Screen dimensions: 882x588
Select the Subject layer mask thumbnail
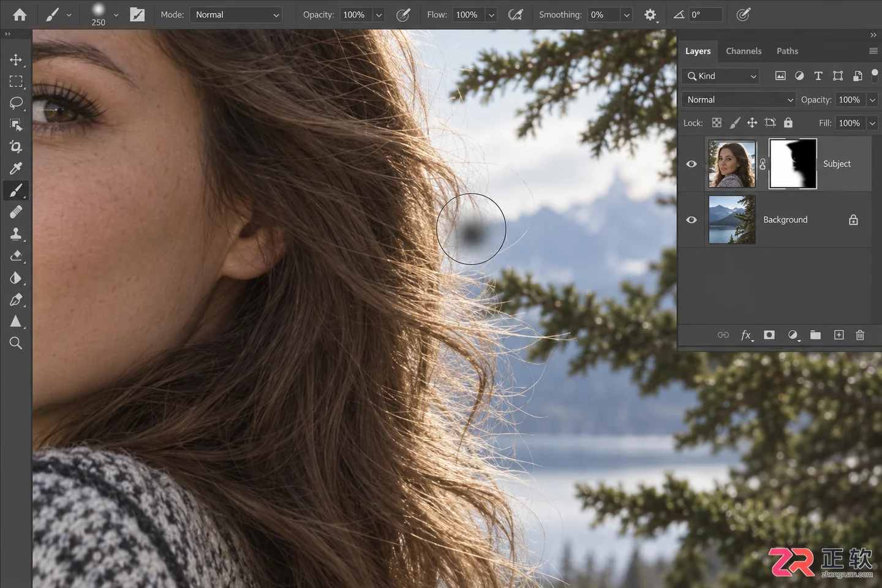pyautogui.click(x=793, y=164)
